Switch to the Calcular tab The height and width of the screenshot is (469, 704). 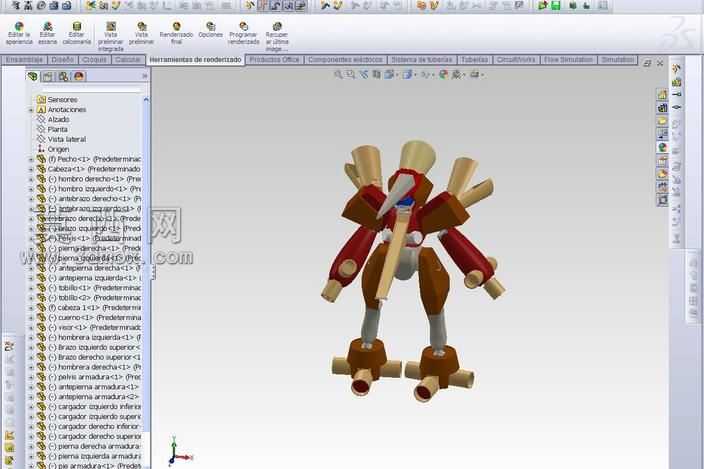click(128, 60)
